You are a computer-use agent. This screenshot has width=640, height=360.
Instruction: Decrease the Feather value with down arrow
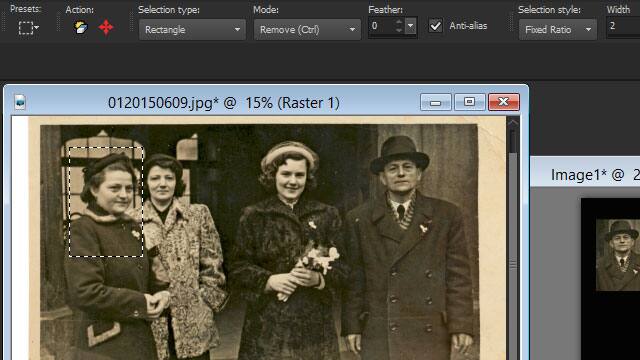click(x=399, y=31)
